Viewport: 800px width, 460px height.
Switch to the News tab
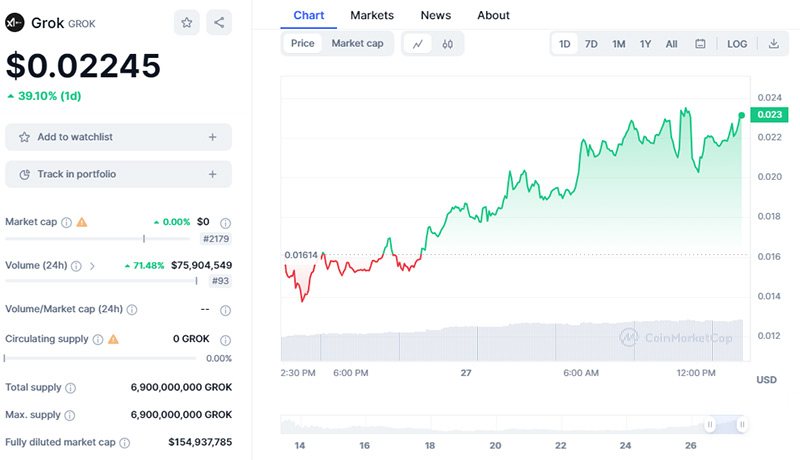coord(435,15)
